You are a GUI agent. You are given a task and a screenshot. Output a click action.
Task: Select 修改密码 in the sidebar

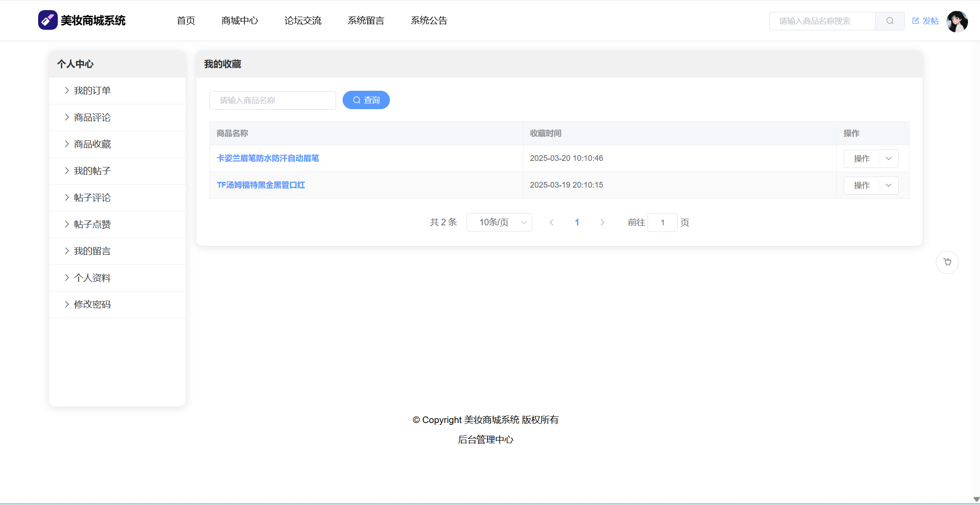pyautogui.click(x=92, y=305)
